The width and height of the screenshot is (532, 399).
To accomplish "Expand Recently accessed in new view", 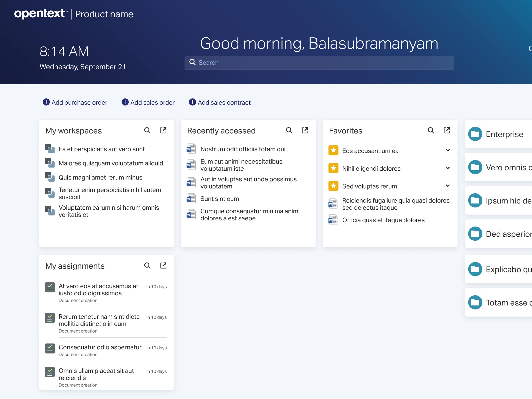I will 305,130.
